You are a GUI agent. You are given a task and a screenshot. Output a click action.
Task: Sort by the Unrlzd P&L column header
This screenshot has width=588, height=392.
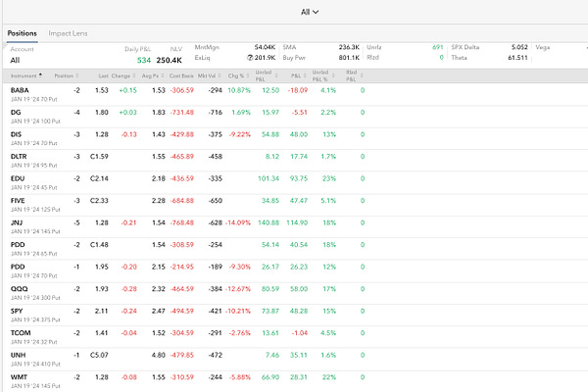[x=267, y=75]
